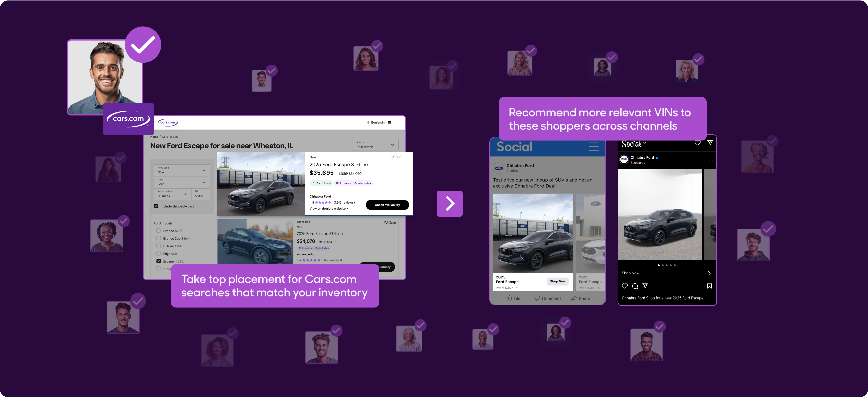Open the New/used dropdown

pyautogui.click(x=182, y=170)
